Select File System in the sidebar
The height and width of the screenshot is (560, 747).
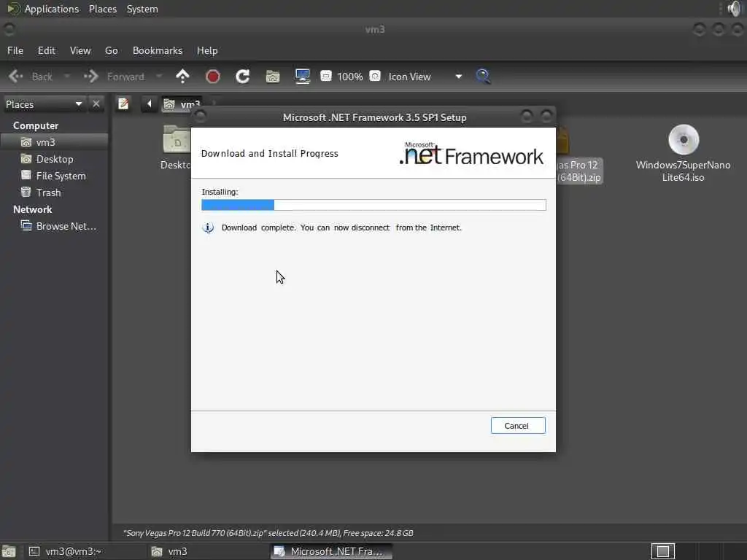click(x=54, y=176)
